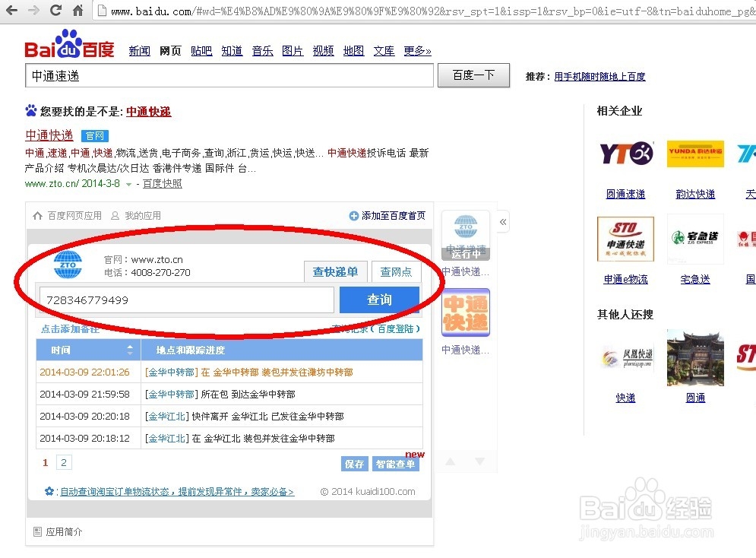Switch to the 查快递单 tab

coord(336,271)
